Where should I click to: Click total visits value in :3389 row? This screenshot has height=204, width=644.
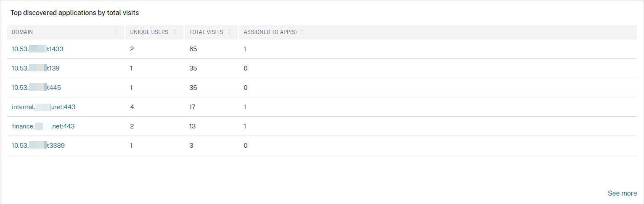pos(191,146)
